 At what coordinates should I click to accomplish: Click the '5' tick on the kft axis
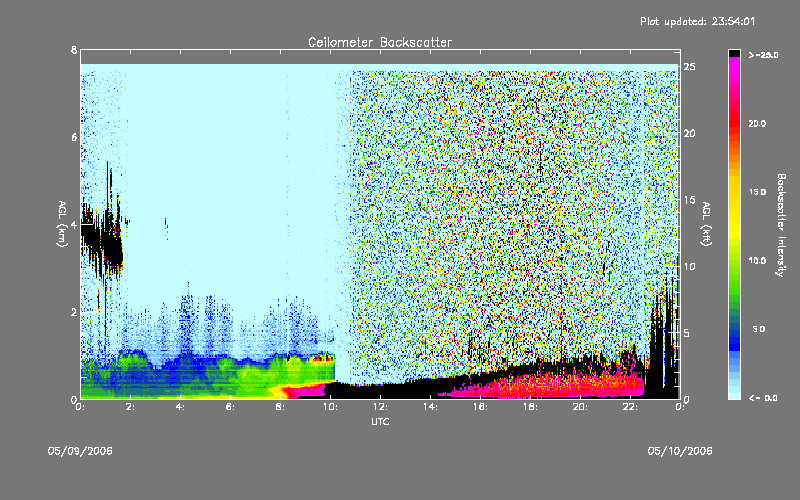pos(687,333)
